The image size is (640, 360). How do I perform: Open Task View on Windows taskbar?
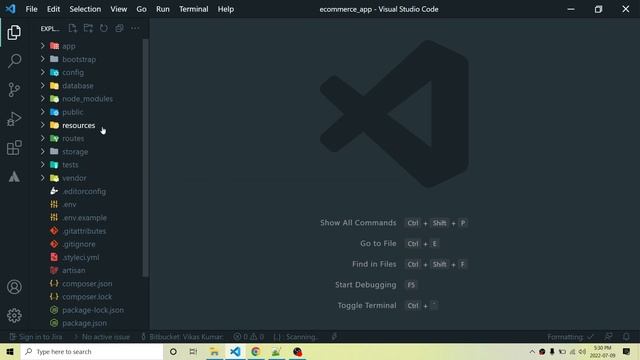[x=193, y=351]
